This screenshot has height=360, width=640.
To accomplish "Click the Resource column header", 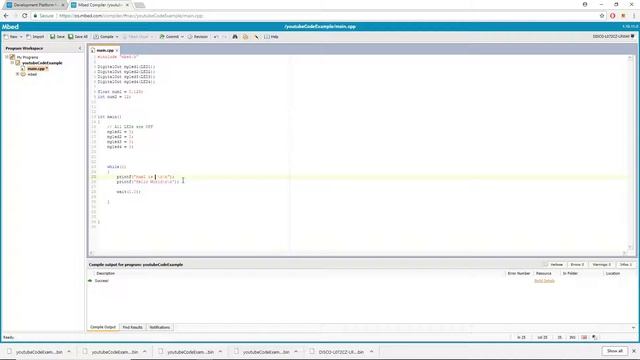I will [x=543, y=273].
